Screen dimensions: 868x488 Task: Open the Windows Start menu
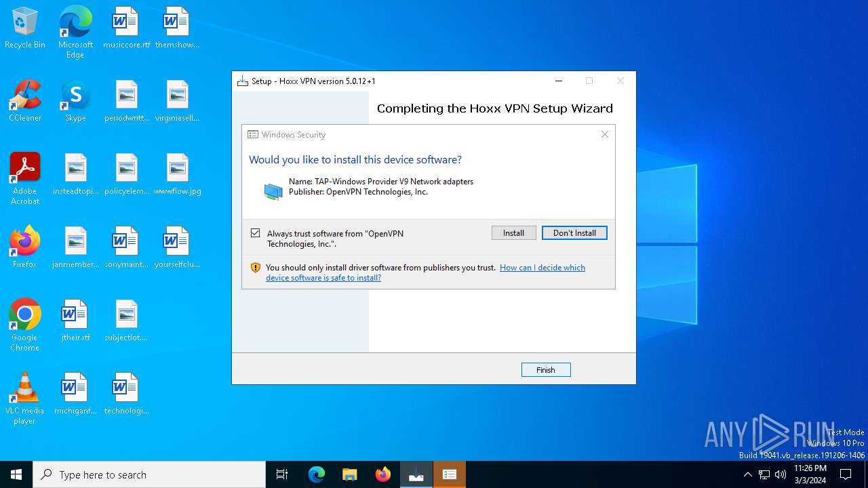[x=16, y=474]
